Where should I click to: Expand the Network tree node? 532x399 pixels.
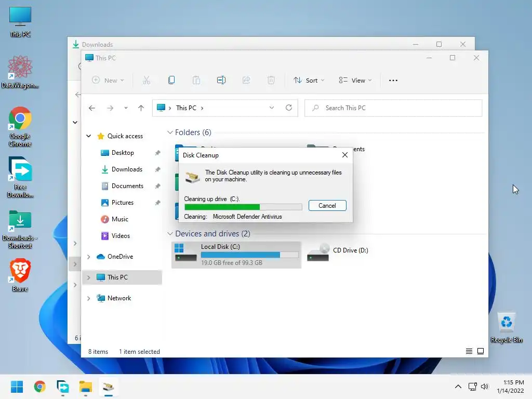[88, 298]
